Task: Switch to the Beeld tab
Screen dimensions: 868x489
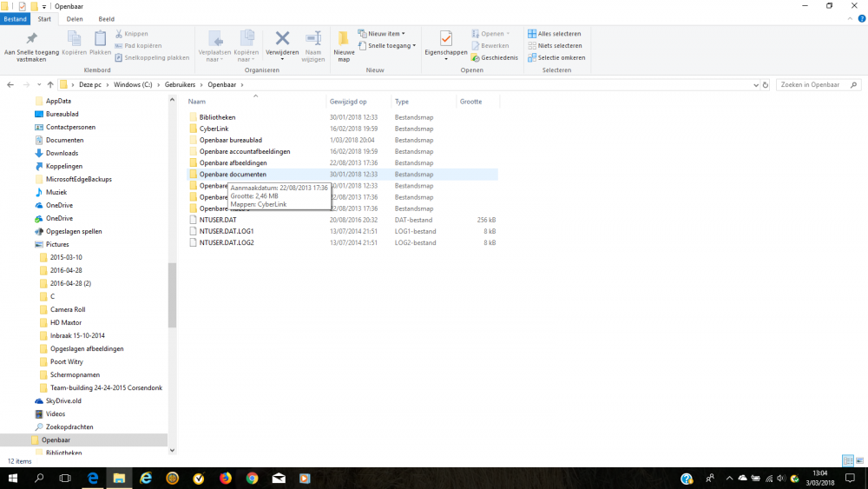Action: (x=106, y=18)
